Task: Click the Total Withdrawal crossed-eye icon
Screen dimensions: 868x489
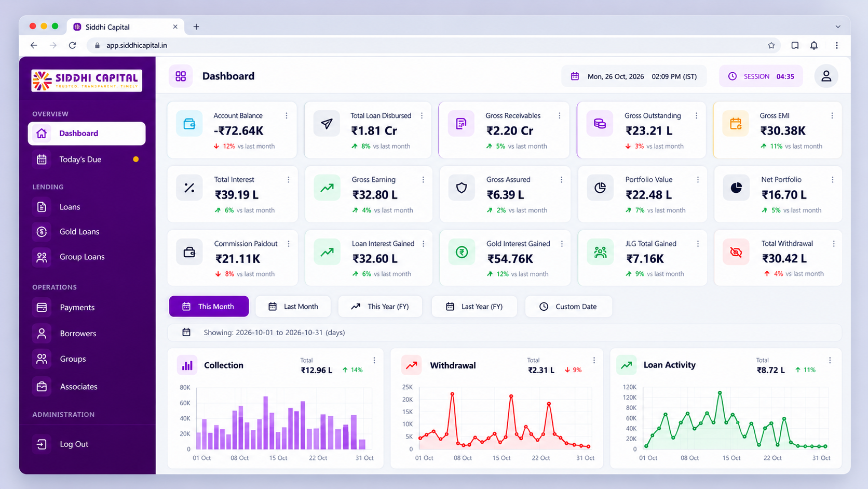Action: [x=736, y=252]
